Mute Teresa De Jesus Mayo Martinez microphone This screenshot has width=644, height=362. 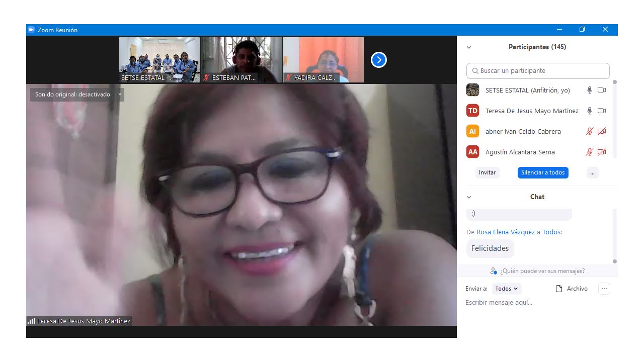point(589,111)
